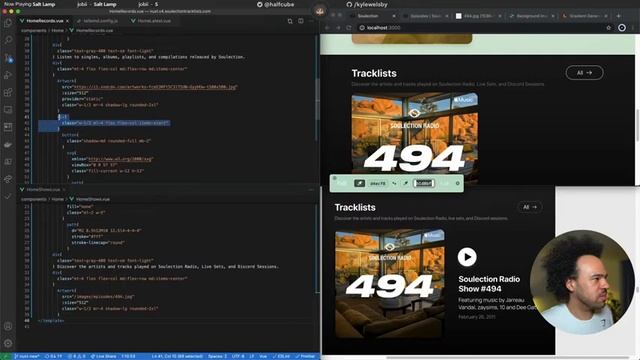Click the upper All arrow button

[x=584, y=73]
